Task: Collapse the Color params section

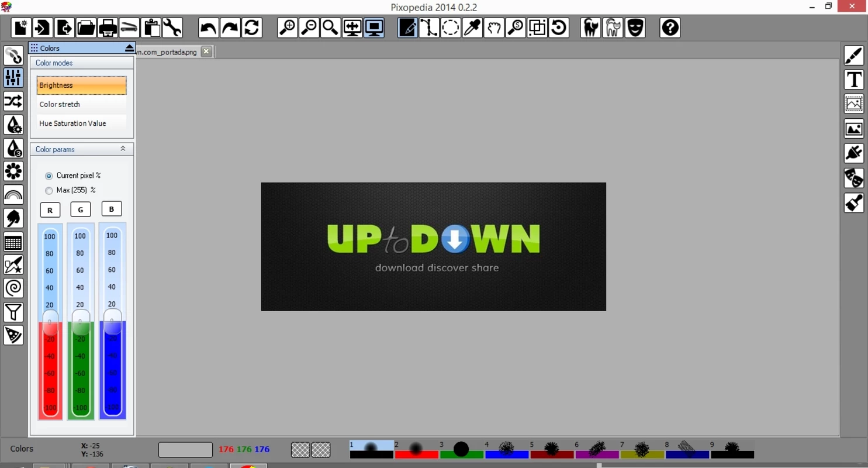Action: point(123,149)
